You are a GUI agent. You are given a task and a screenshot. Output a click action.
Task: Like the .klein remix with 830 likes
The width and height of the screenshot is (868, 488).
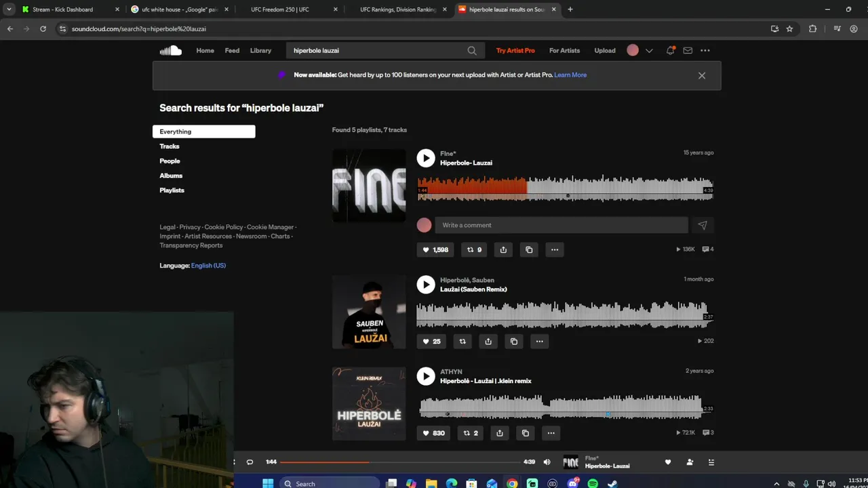pos(434,432)
